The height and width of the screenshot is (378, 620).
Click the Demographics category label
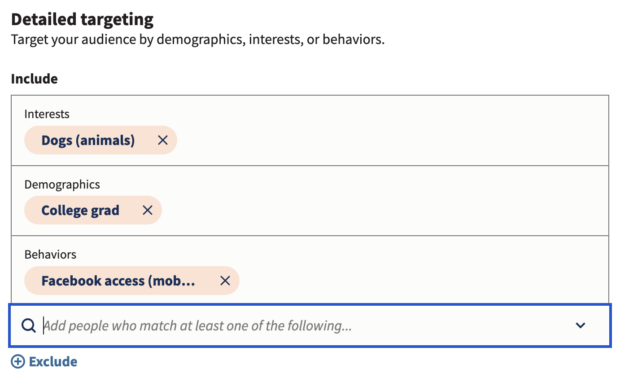point(62,184)
